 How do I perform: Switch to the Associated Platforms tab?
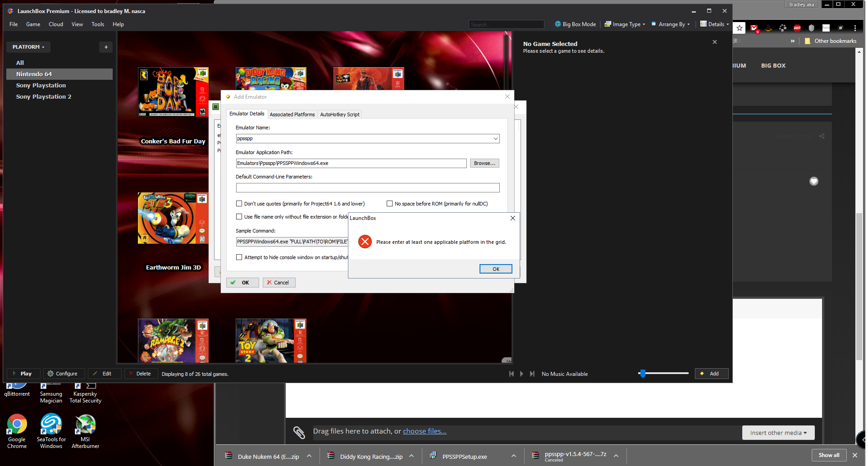[293, 114]
